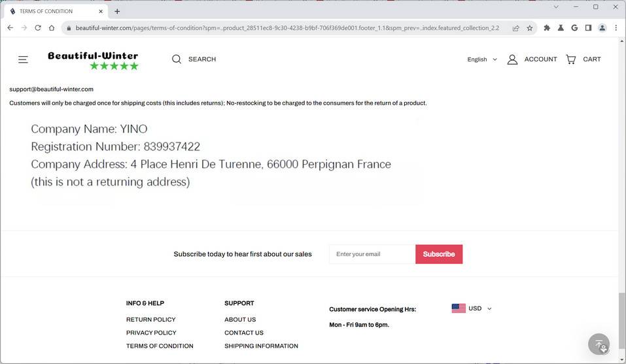Click the Registration Number 839937422 text

[x=115, y=146]
